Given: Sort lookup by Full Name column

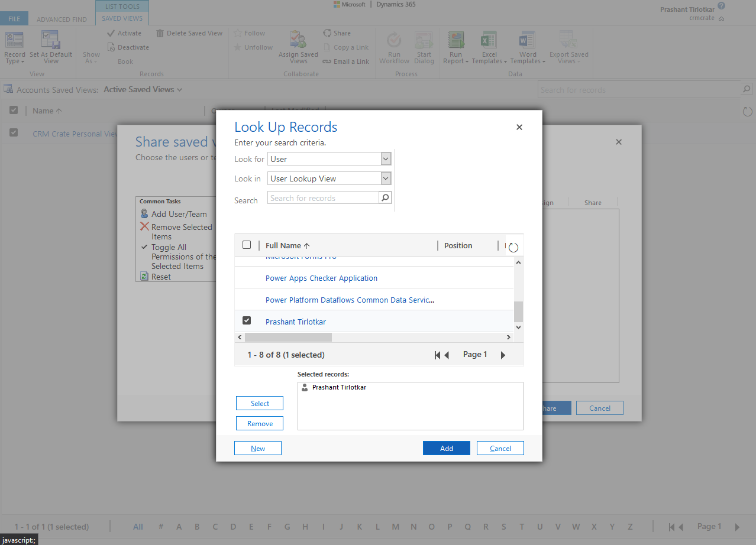Looking at the screenshot, I should 287,245.
